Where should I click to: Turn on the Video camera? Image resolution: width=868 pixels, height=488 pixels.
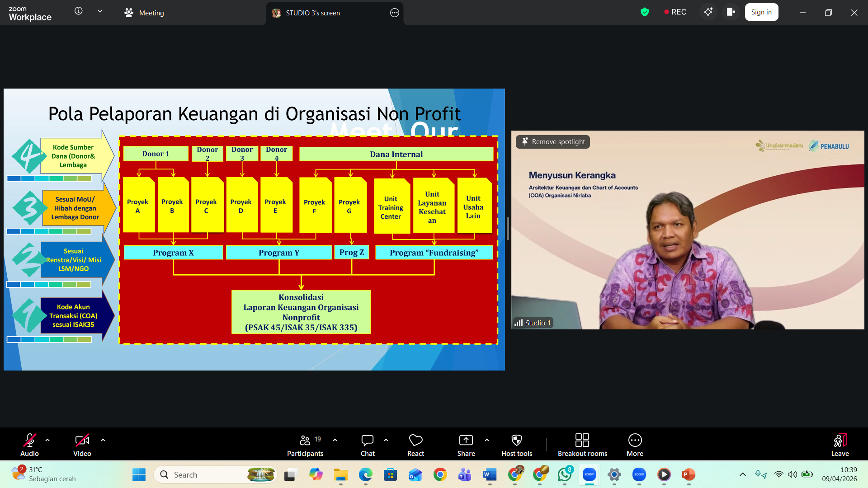coord(82,445)
